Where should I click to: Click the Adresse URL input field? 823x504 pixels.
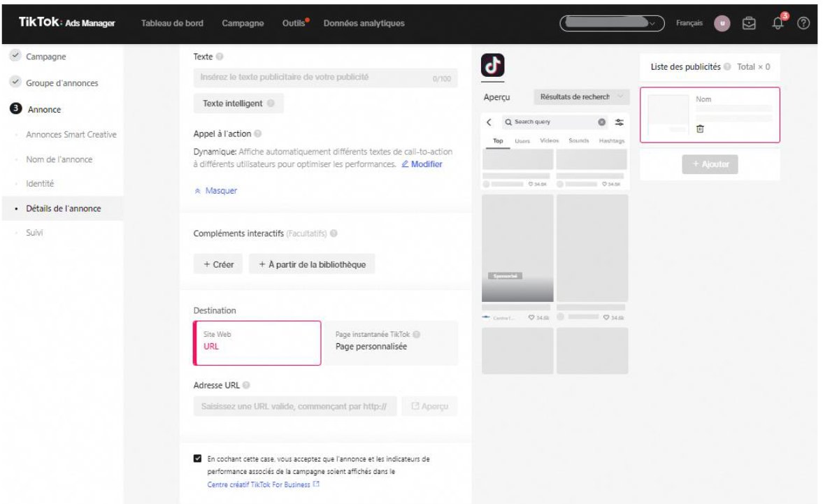[x=294, y=406]
